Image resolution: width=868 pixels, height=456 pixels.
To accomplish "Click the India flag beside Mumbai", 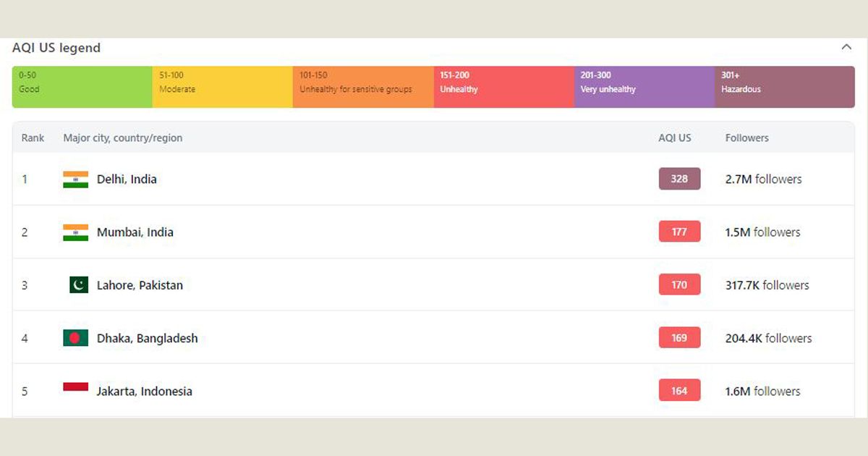I will tap(75, 232).
